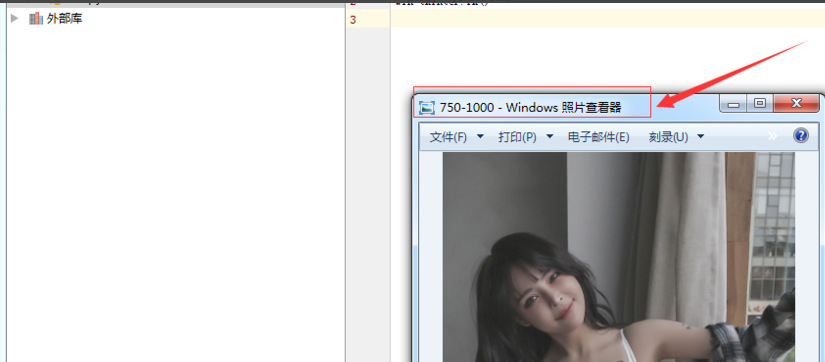
Task: Click line number 3 in editor gutter
Action: (x=353, y=20)
